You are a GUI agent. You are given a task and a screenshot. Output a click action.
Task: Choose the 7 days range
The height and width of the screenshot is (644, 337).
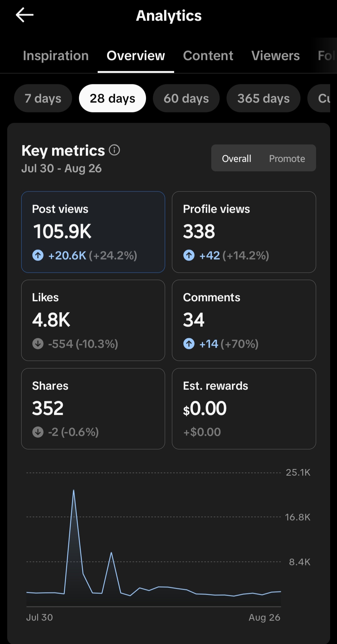43,98
